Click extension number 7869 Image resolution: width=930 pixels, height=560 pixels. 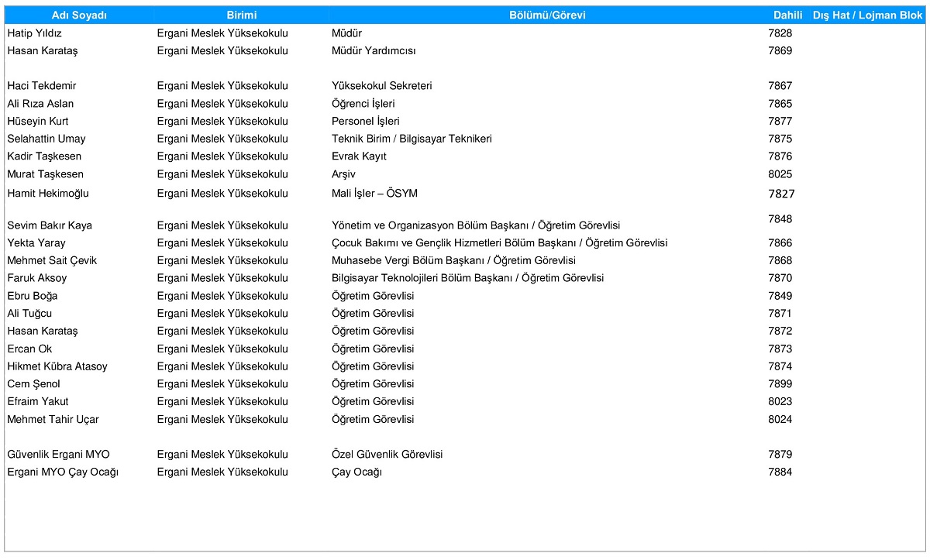[x=780, y=51]
